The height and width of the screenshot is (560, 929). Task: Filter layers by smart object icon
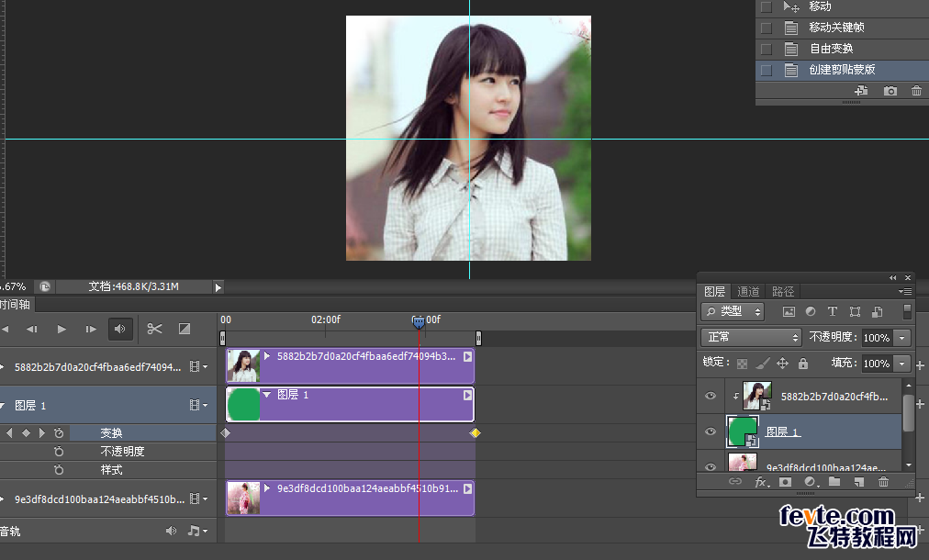(878, 312)
